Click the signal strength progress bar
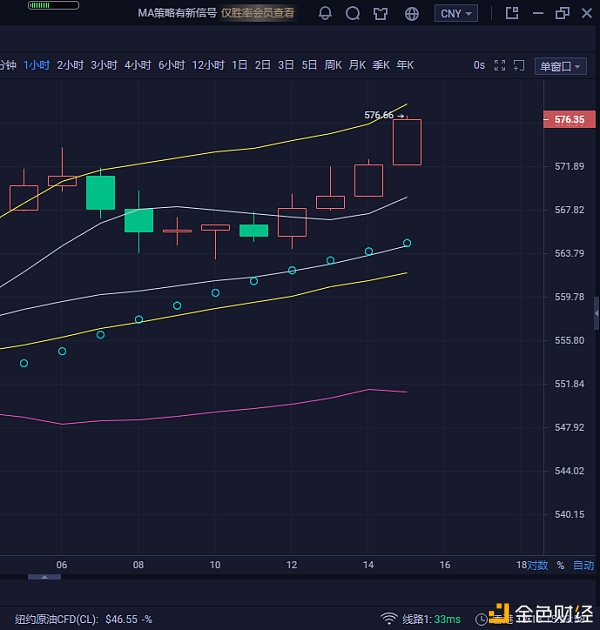This screenshot has width=600, height=630. 53,5
